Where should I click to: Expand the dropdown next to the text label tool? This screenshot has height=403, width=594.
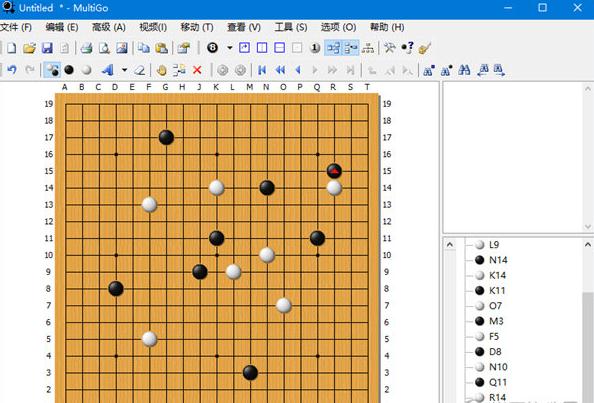(124, 70)
